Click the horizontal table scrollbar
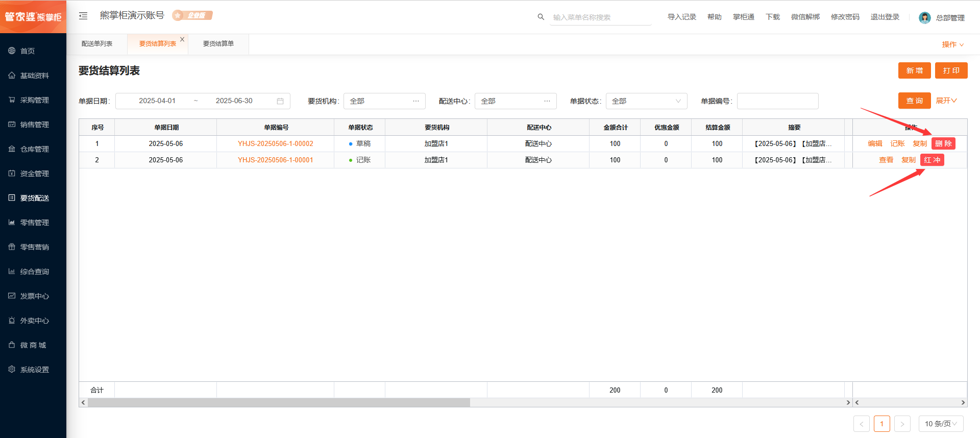 click(x=279, y=403)
